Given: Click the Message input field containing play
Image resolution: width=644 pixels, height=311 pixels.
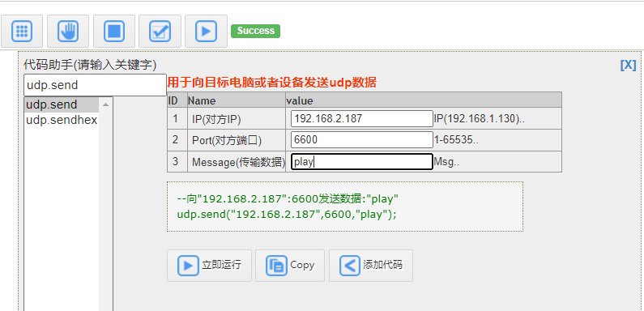Looking at the screenshot, I should tap(362, 162).
